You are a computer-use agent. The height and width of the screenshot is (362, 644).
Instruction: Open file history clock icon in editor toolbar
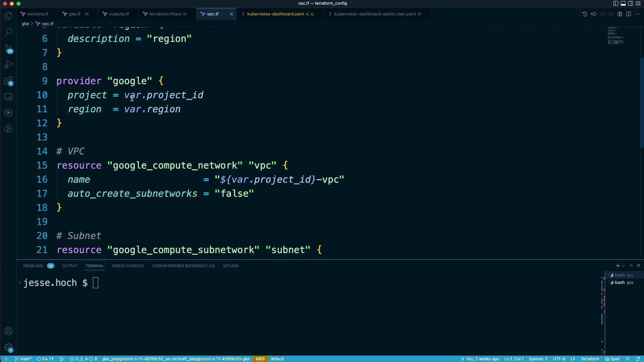pyautogui.click(x=585, y=14)
